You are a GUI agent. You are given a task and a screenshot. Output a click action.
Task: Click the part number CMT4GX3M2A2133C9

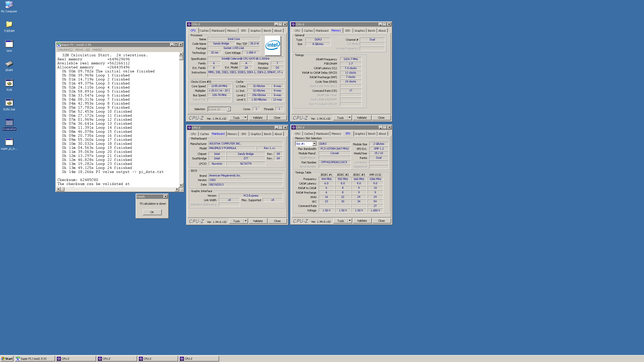334,162
